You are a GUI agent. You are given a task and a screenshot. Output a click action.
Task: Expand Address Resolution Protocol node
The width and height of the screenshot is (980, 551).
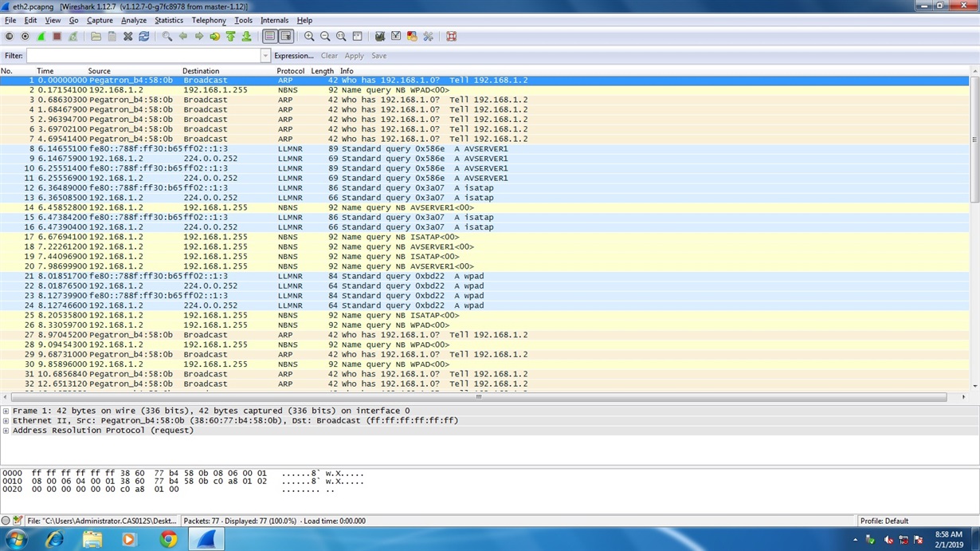pos(6,431)
